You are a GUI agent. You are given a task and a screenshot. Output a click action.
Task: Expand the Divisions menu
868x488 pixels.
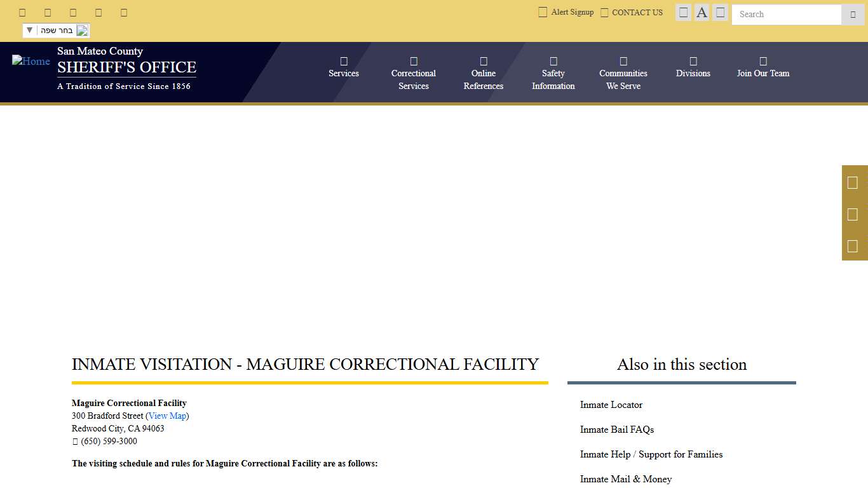click(693, 67)
